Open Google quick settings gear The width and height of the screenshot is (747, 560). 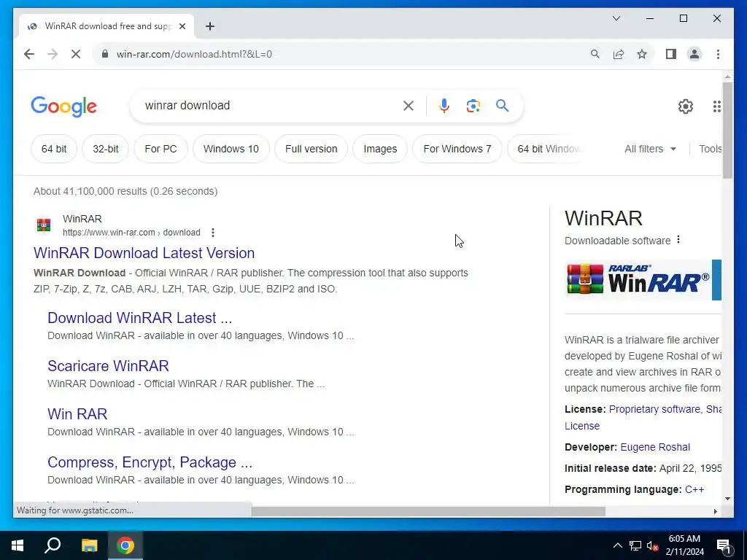[685, 106]
